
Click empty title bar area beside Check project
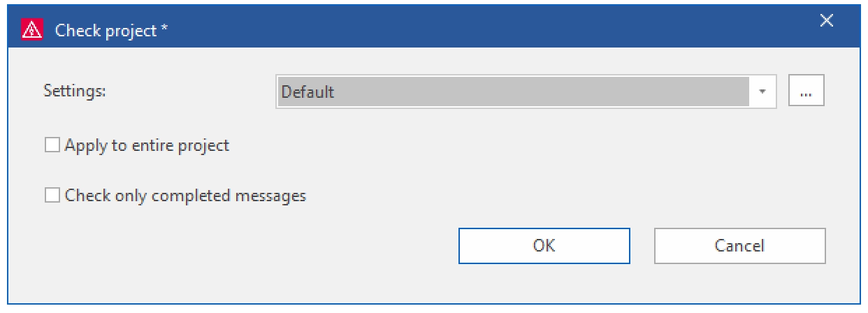point(489,29)
